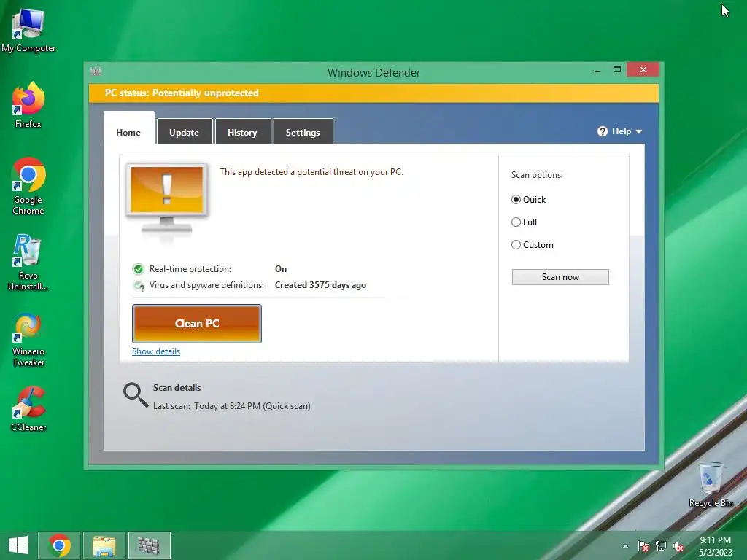
Task: Maximize the Windows Defender window
Action: pos(617,69)
